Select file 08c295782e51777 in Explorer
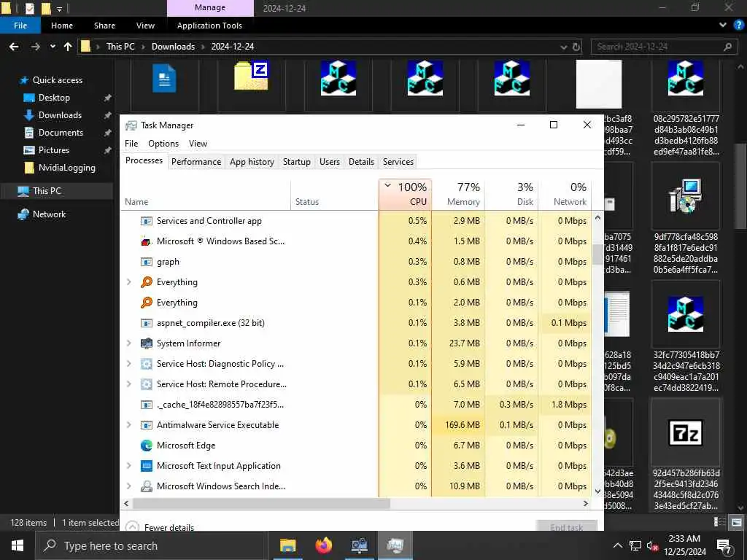The width and height of the screenshot is (747, 560). tap(686, 79)
